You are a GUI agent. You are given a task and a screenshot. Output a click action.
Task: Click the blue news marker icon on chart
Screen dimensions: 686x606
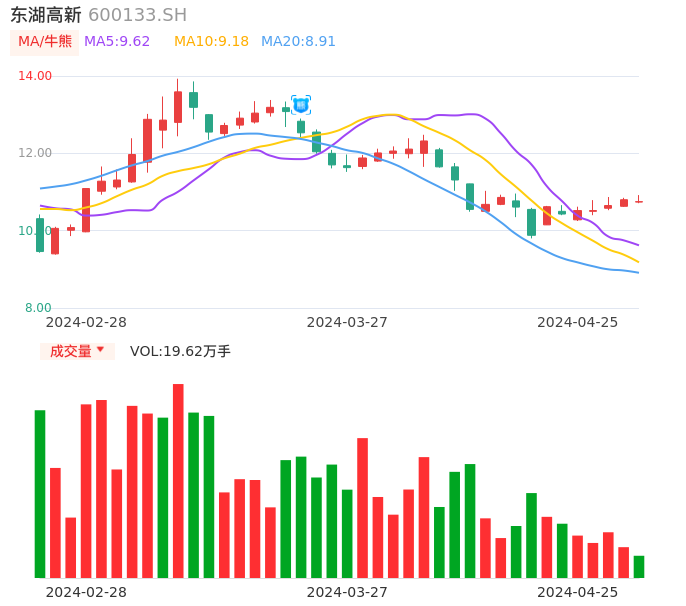pos(301,104)
